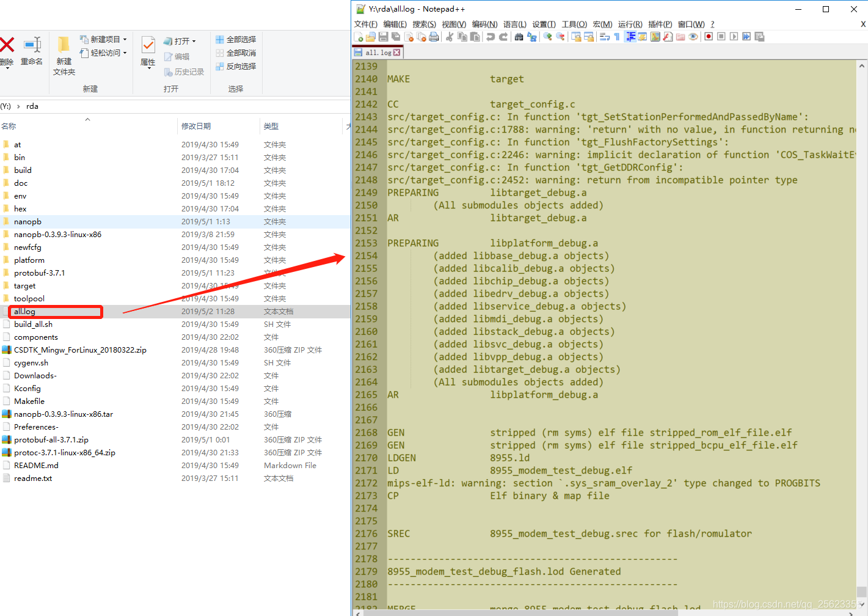
Task: Click the Close All documents toolbar icon
Action: pos(421,37)
